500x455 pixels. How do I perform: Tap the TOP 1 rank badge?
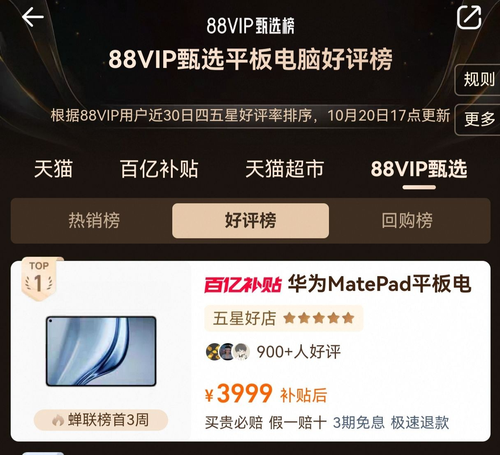point(39,279)
